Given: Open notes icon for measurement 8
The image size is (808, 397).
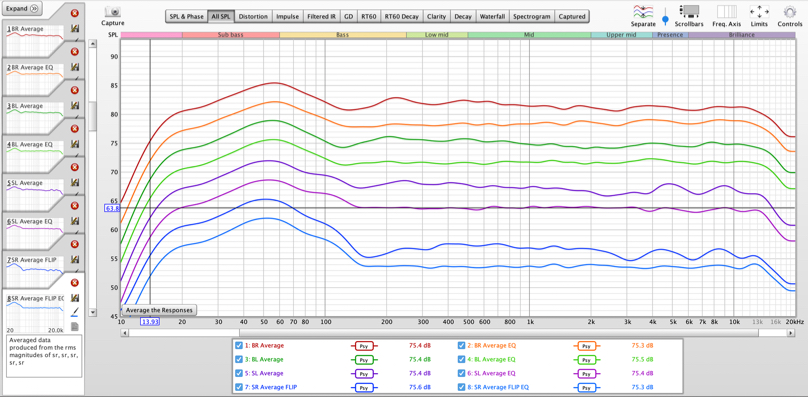Looking at the screenshot, I should pyautogui.click(x=75, y=326).
